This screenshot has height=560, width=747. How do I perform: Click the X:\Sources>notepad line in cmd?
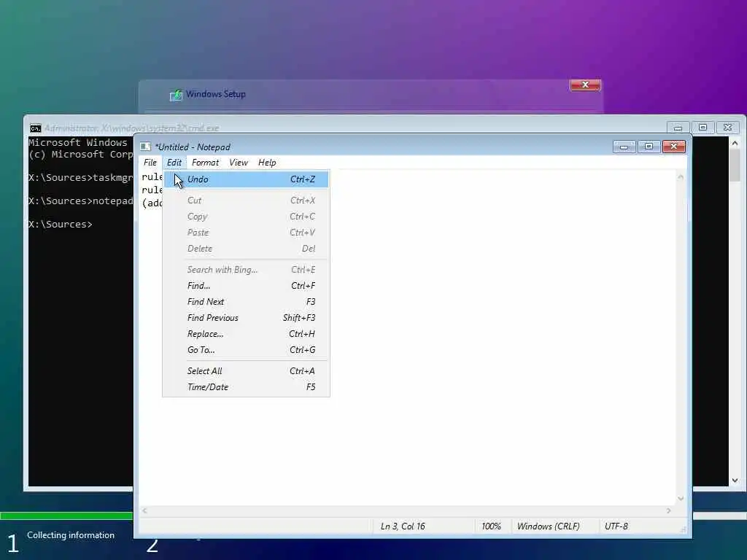point(80,201)
